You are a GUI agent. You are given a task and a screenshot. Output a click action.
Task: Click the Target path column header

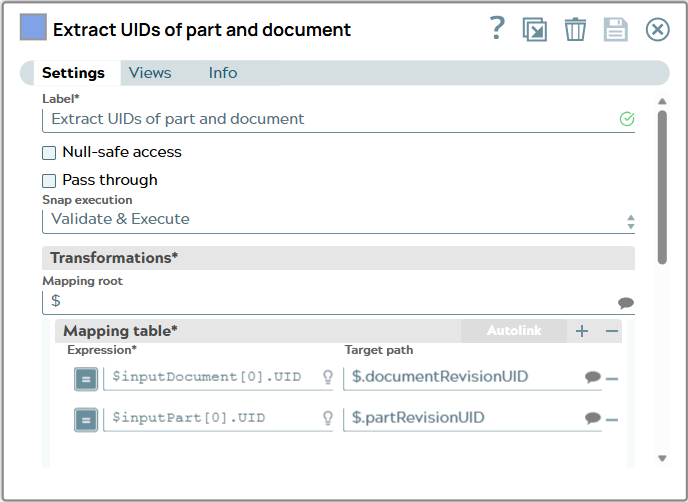[379, 350]
